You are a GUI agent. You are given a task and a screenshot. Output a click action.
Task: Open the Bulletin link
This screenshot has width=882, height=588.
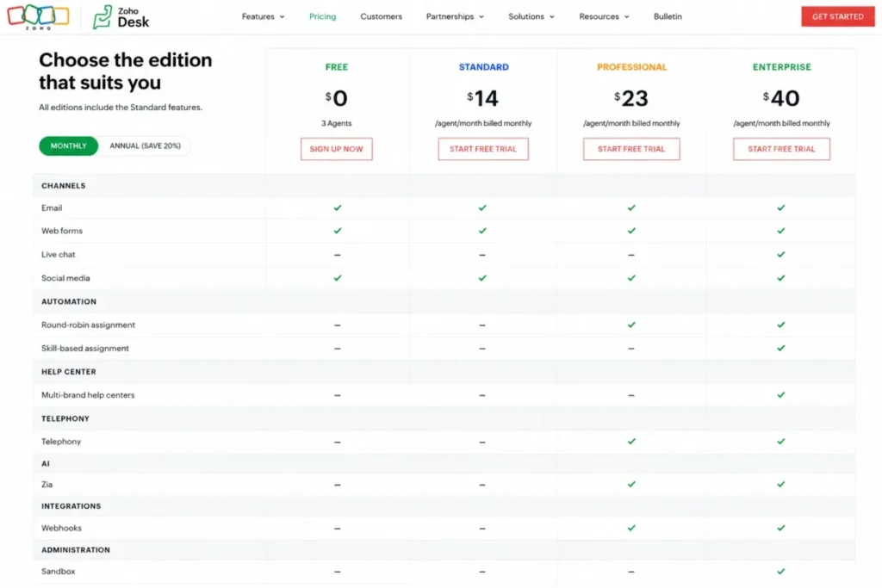click(668, 17)
